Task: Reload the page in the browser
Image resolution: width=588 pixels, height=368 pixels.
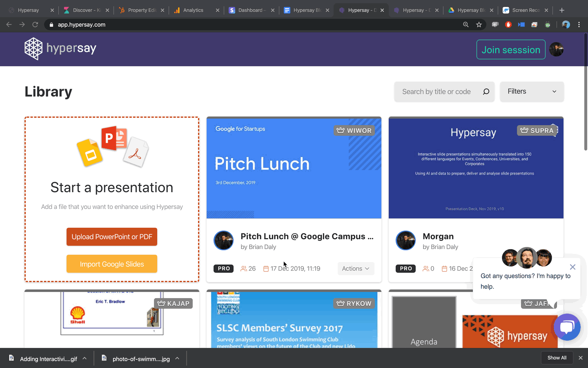Action: point(35,25)
